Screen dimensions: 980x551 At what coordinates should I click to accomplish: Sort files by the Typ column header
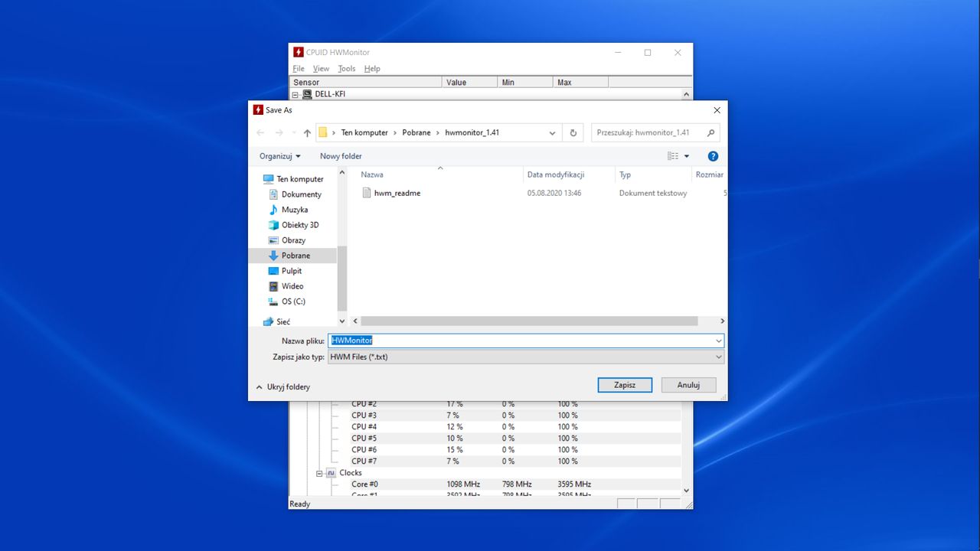(652, 174)
